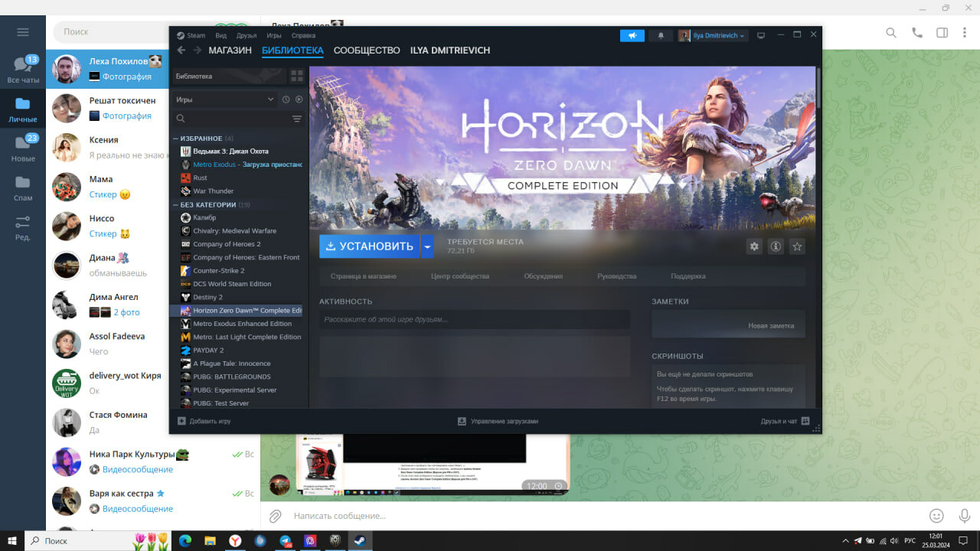Go to Библиотека tab
This screenshot has height=551, width=980.
pyautogui.click(x=292, y=51)
